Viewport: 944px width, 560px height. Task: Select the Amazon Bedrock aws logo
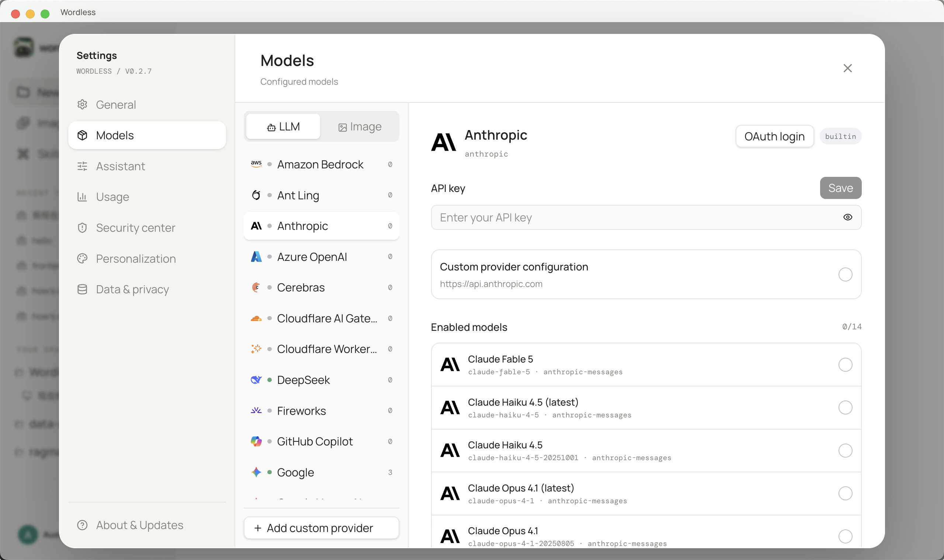[256, 164]
